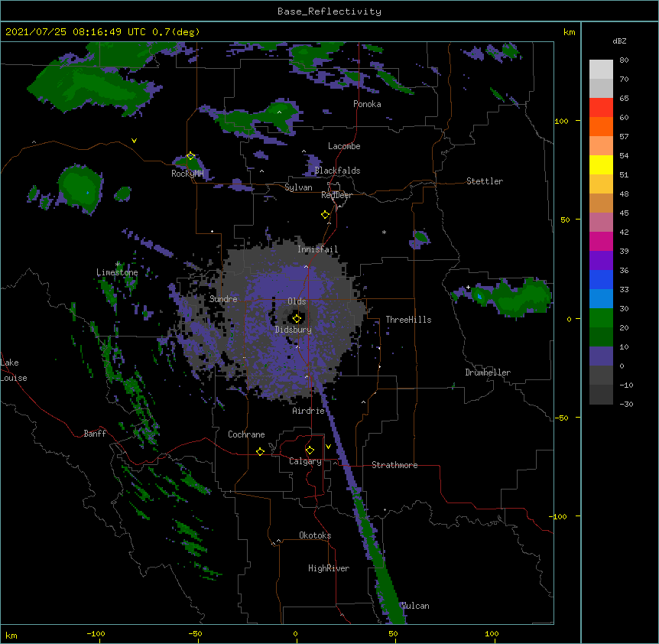Viewport: 659px width, 644px height.
Task: Select the red 60-65 dBZ legend swatch
Action: coord(601,107)
